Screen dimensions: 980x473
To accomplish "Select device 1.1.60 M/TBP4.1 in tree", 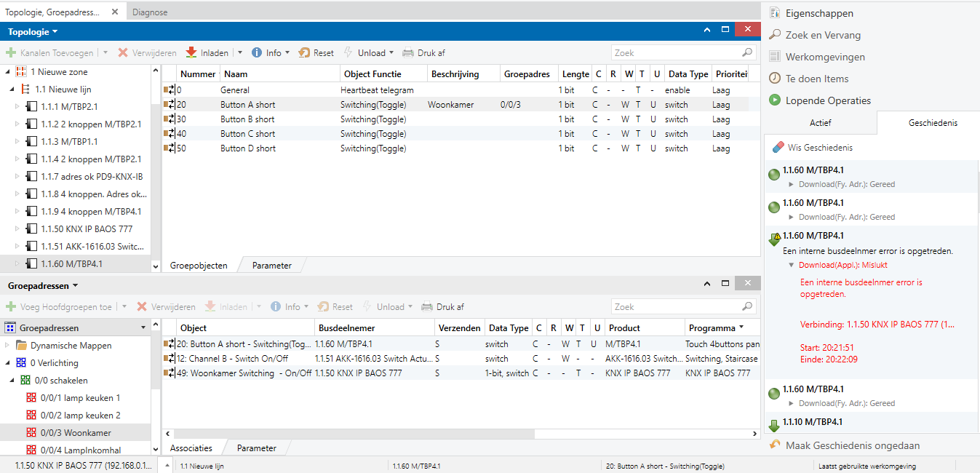I will pyautogui.click(x=76, y=264).
